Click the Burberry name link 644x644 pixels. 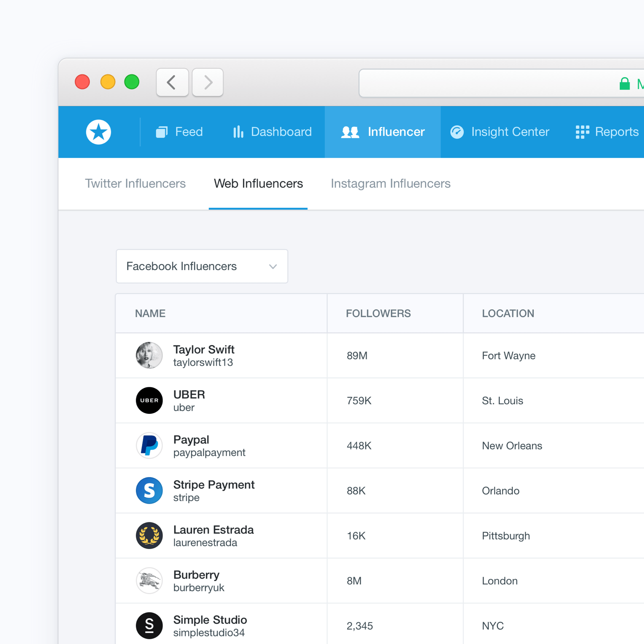(x=196, y=575)
